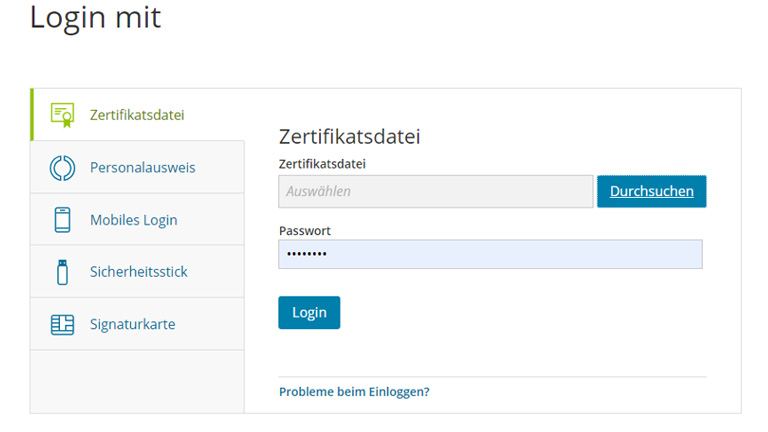Click the large Zertifikatsdatei panel heading
Viewport: 768px width, 432px height.
349,137
